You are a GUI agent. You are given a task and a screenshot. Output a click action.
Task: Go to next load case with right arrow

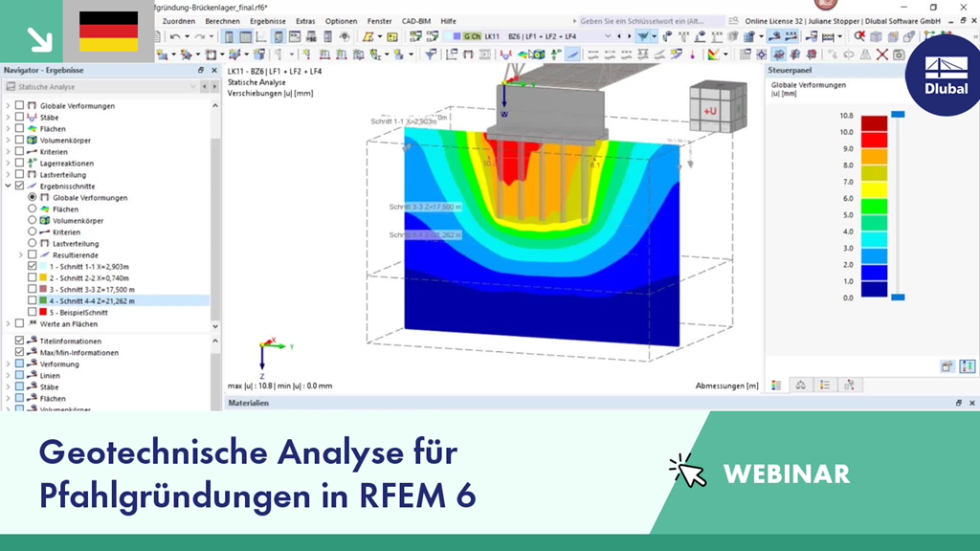(629, 36)
